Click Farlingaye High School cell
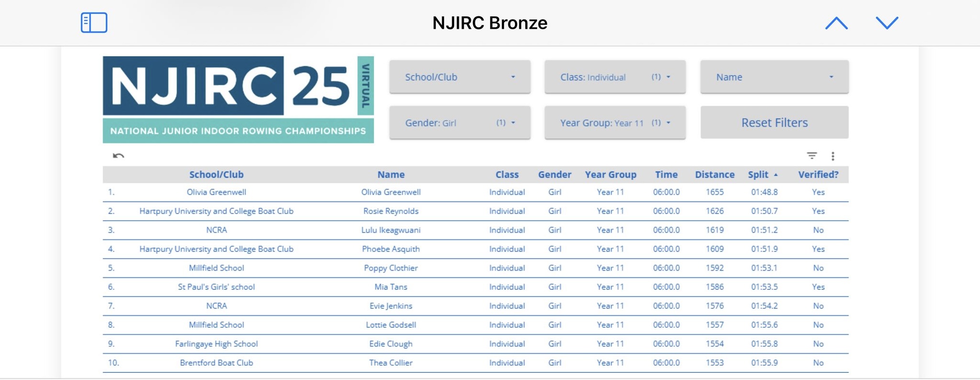 click(216, 344)
